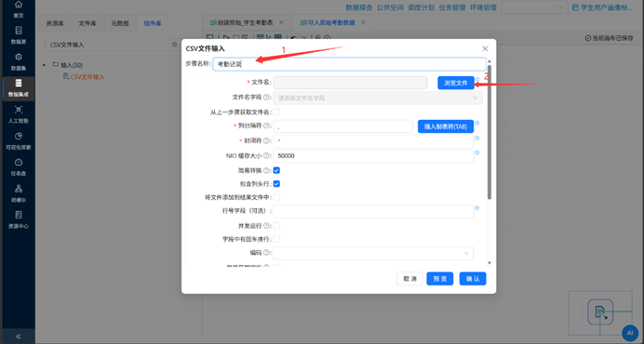Open tab 导入原始考勤数据
The width and height of the screenshot is (644, 344).
[331, 22]
